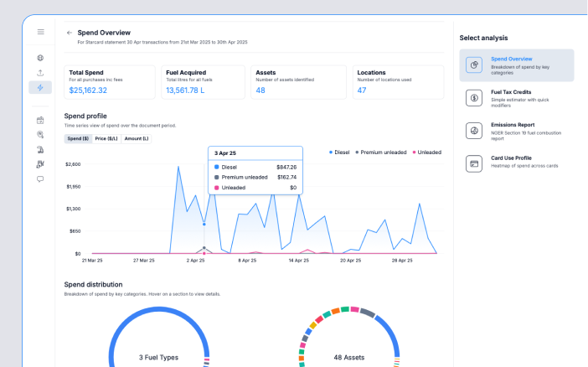This screenshot has width=588, height=367.
Task: Select the lightning bolt analysis icon
Action: point(40,88)
